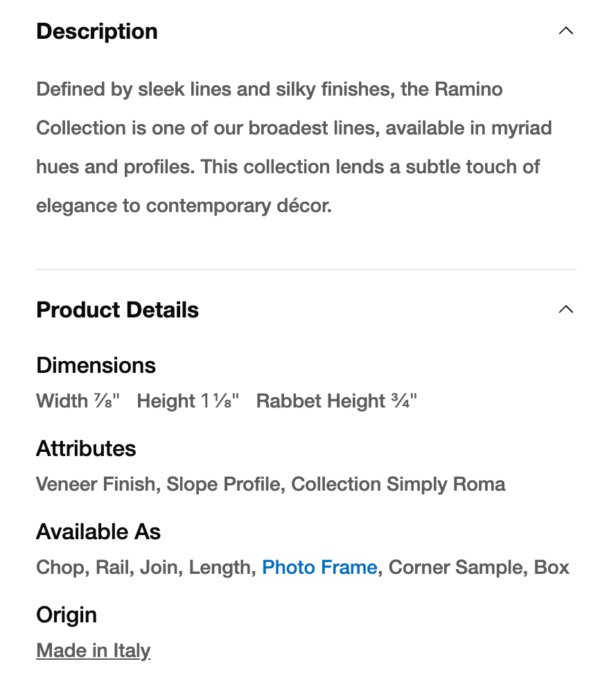Click the Product Details heading
Screen dimensions: 607x700
(x=117, y=310)
